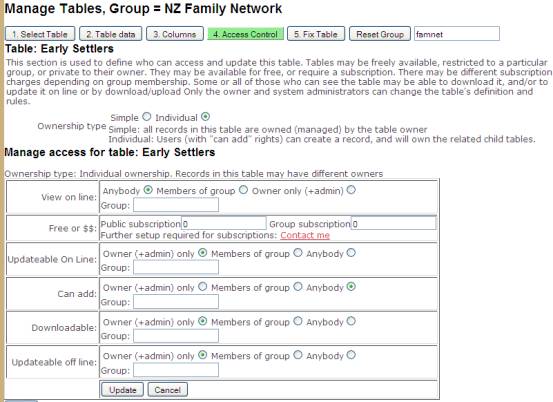
Task: Click the Reset Group button
Action: click(380, 34)
